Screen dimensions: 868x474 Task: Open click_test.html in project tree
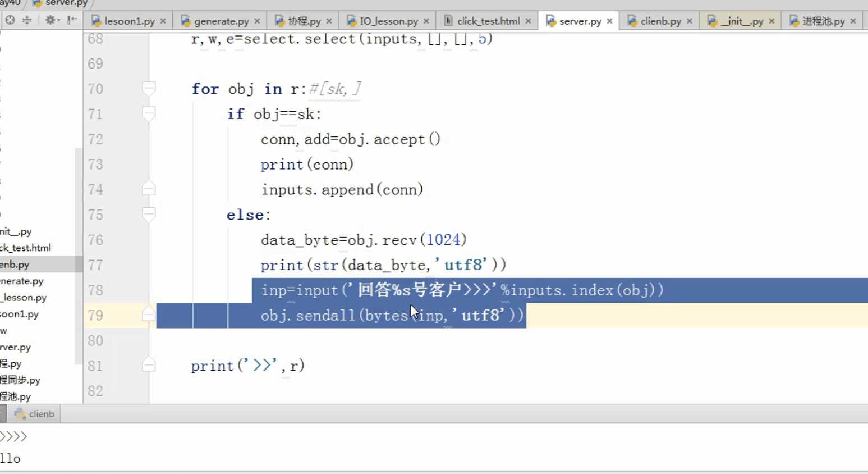[25, 248]
